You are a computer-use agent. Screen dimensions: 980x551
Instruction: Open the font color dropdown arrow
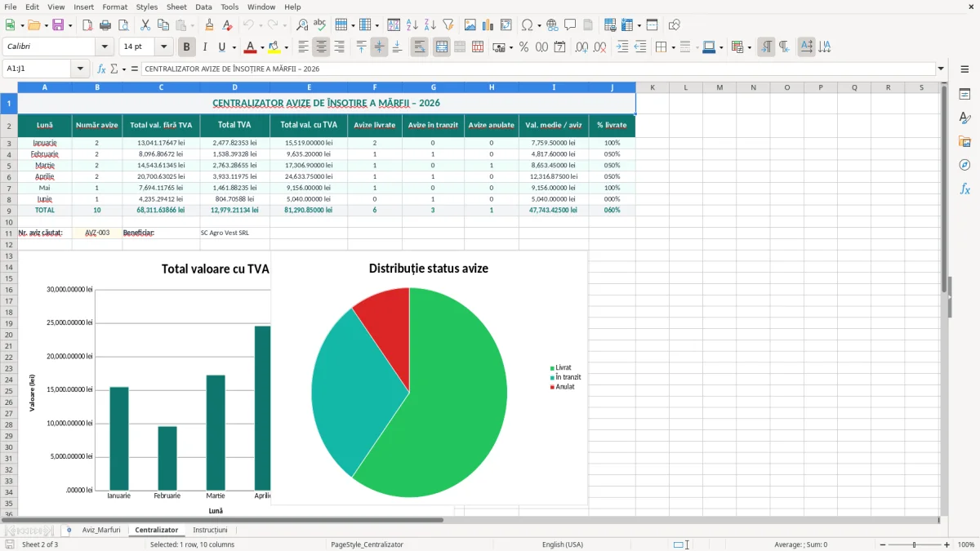click(x=261, y=47)
